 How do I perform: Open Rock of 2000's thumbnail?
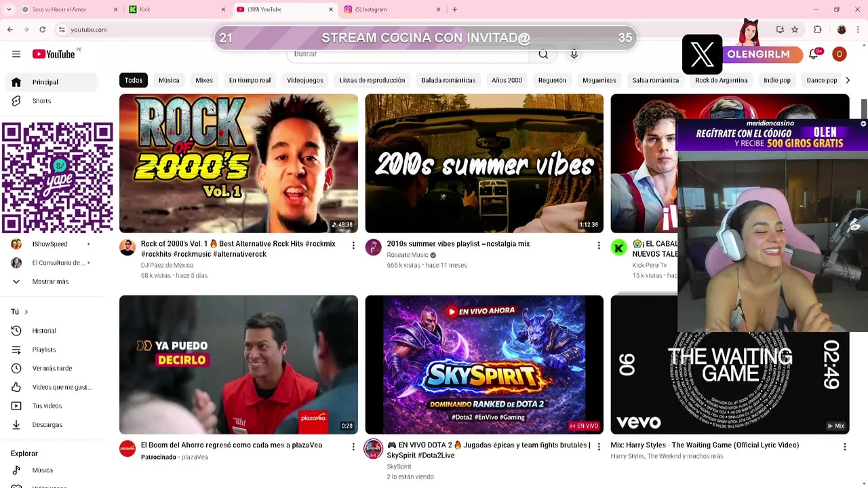tap(239, 163)
